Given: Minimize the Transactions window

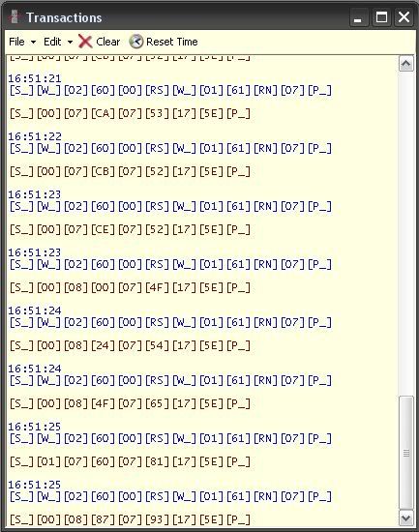Looking at the screenshot, I should coord(358,17).
